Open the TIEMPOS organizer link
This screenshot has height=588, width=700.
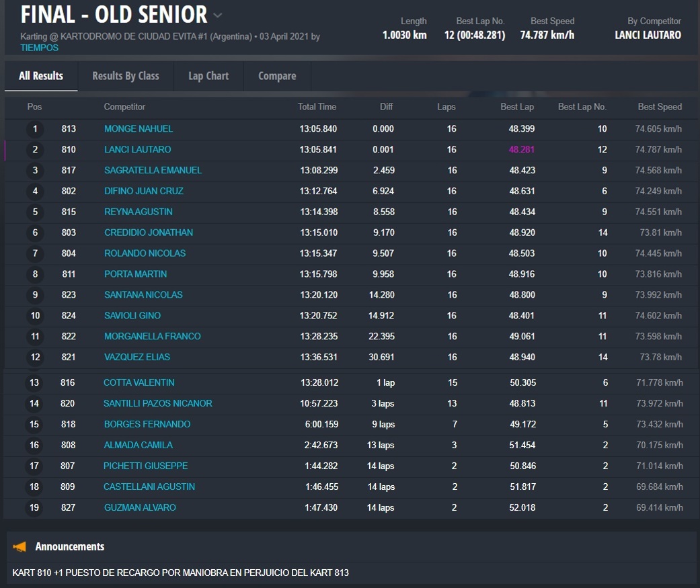39,48
